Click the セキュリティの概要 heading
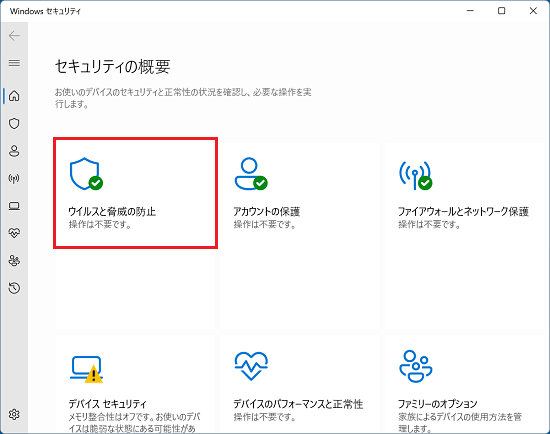Screen dimensions: 550x434 pos(113,66)
